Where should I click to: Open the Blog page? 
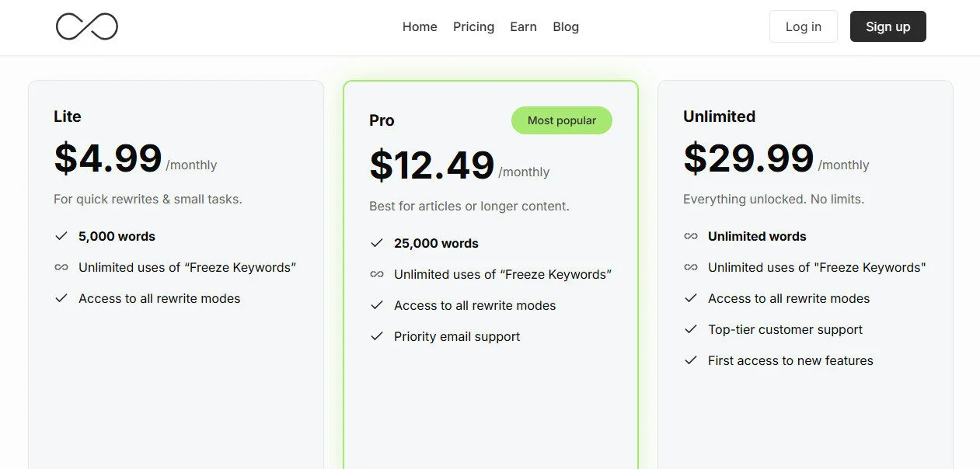click(x=566, y=26)
